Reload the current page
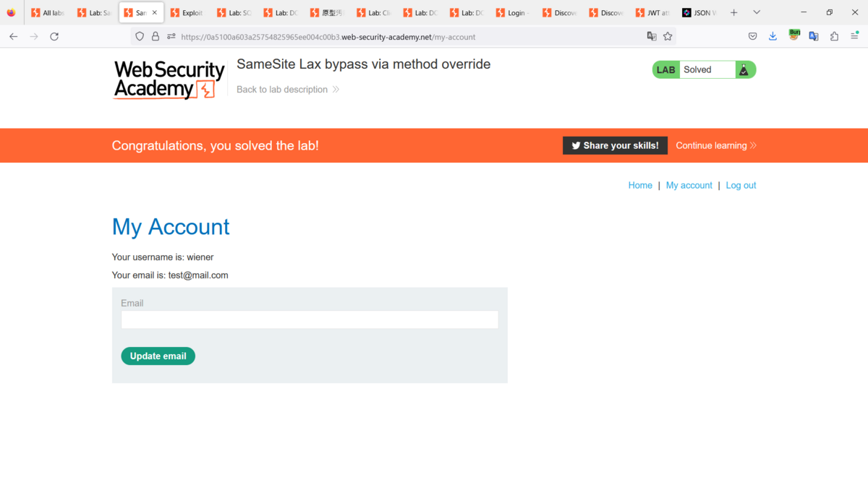This screenshot has width=868, height=488. (54, 36)
